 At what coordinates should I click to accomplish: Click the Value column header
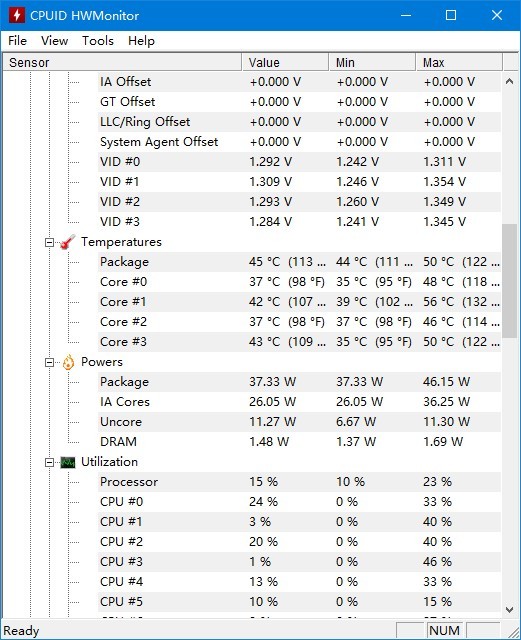point(285,62)
